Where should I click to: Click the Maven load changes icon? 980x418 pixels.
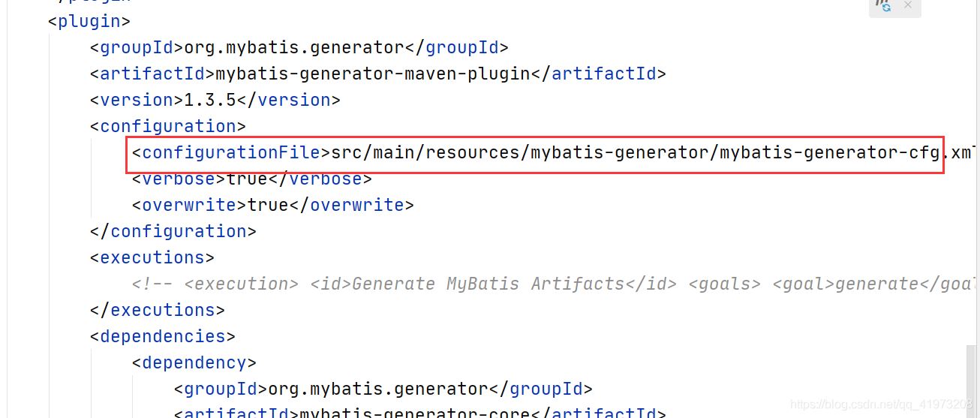882,5
